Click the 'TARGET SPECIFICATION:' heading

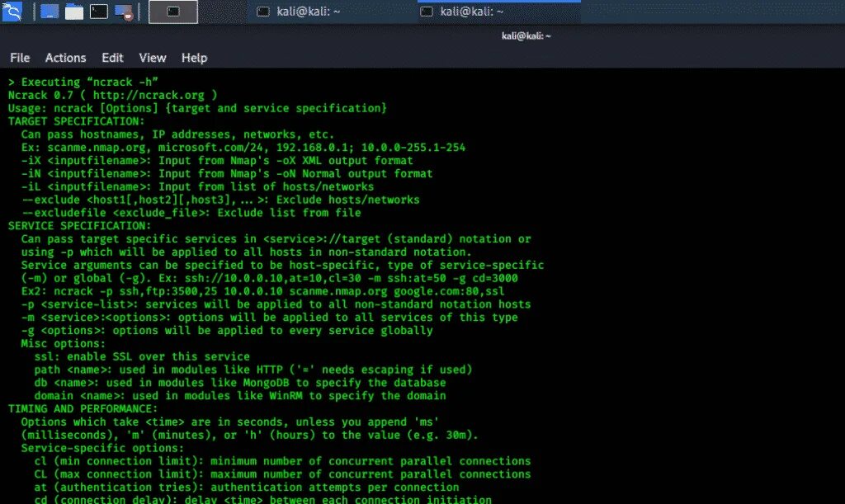pos(76,121)
